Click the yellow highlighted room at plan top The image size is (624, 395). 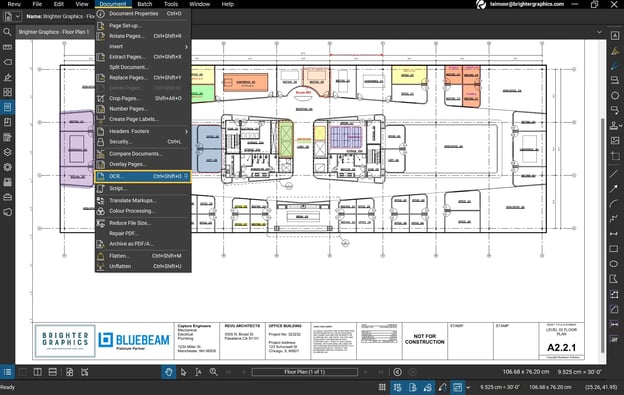coord(409,75)
